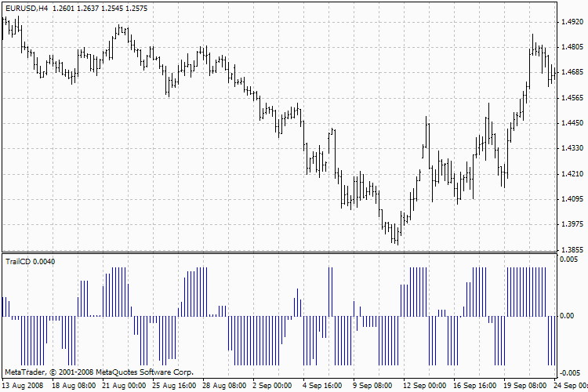Select the 21 Aug 00:00 time marker
Image resolution: width=588 pixels, height=392 pixels.
(x=125, y=386)
